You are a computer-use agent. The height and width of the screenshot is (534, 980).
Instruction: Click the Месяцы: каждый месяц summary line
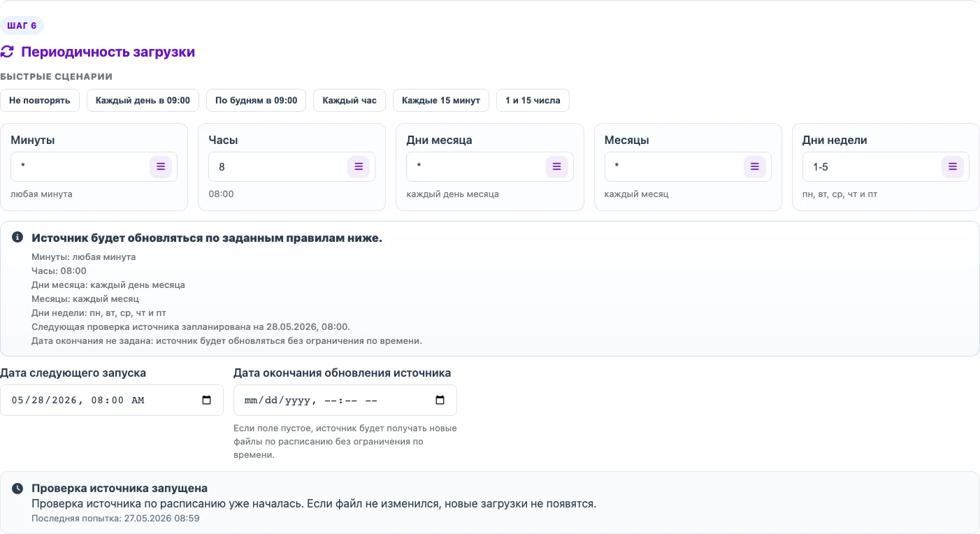85,298
